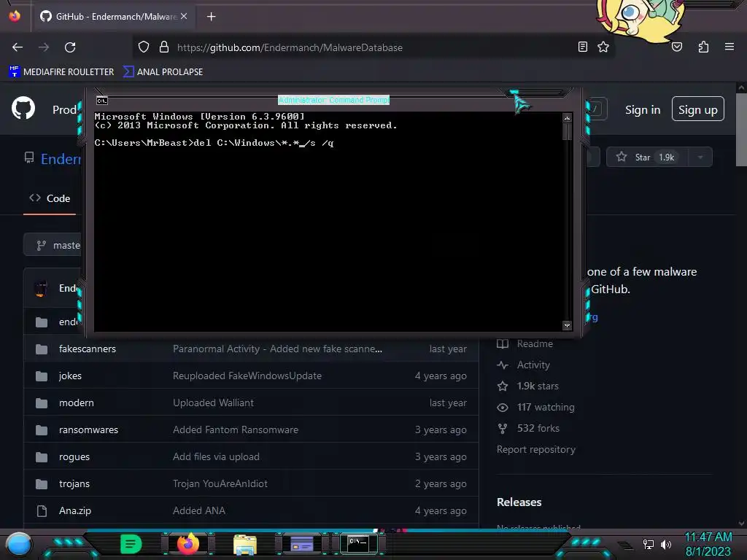The width and height of the screenshot is (747, 560).
Task: Click the Command Prompt window system icon
Action: click(102, 101)
